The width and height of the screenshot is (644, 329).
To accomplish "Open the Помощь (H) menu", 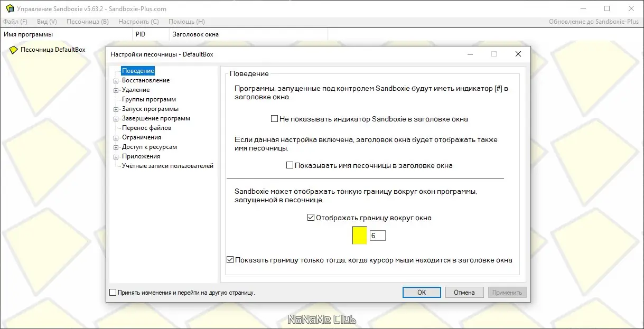I will pyautogui.click(x=186, y=22).
